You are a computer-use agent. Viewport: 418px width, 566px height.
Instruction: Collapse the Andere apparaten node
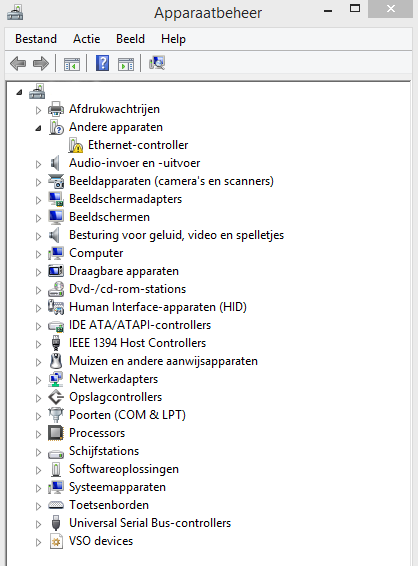pos(38,128)
